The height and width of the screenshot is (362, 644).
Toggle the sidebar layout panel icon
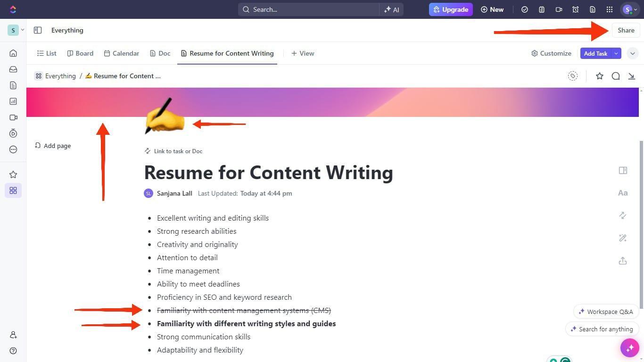38,30
